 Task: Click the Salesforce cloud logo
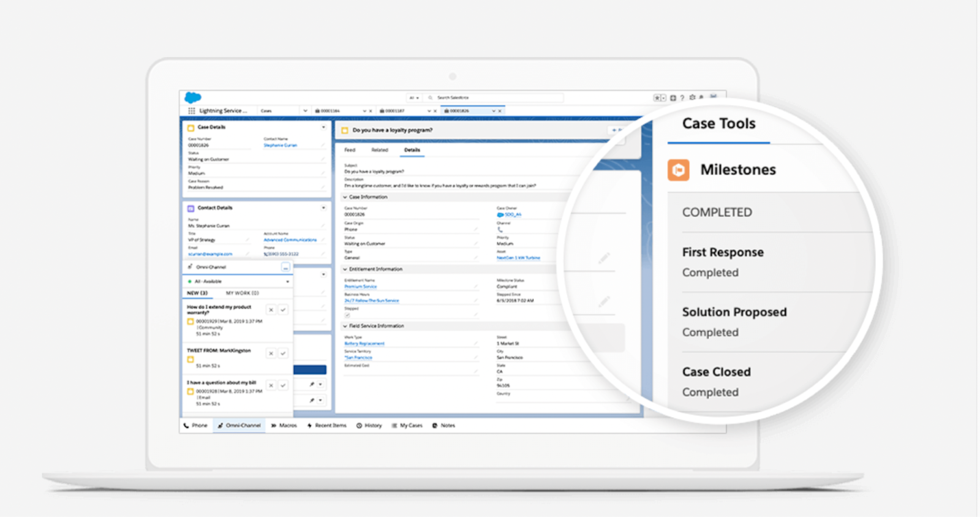pos(193,97)
